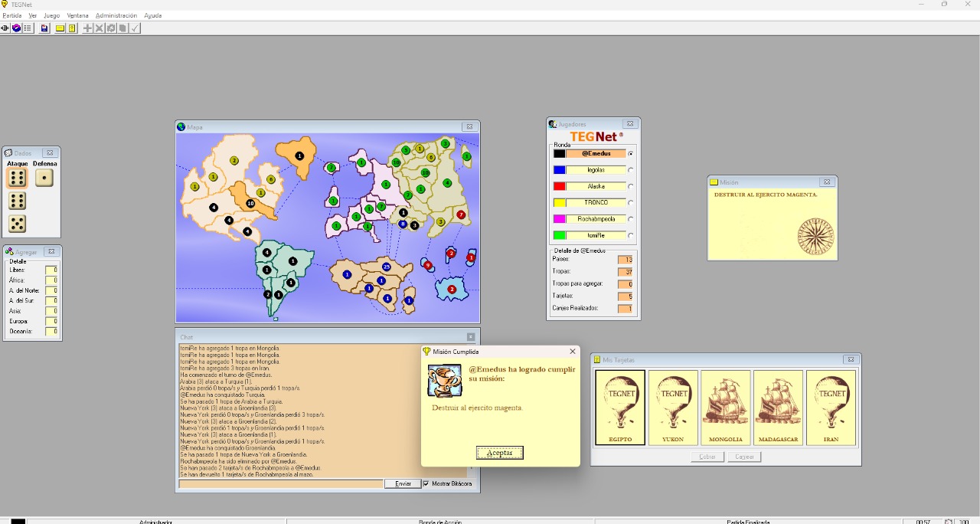Select the Rochabmpeola player radio button
Image resolution: width=980 pixels, height=524 pixels.
point(631,219)
